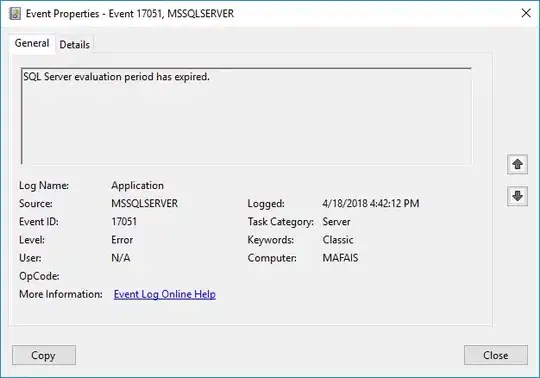The height and width of the screenshot is (378, 540).
Task: Copy the event details with Copy button
Action: [44, 355]
